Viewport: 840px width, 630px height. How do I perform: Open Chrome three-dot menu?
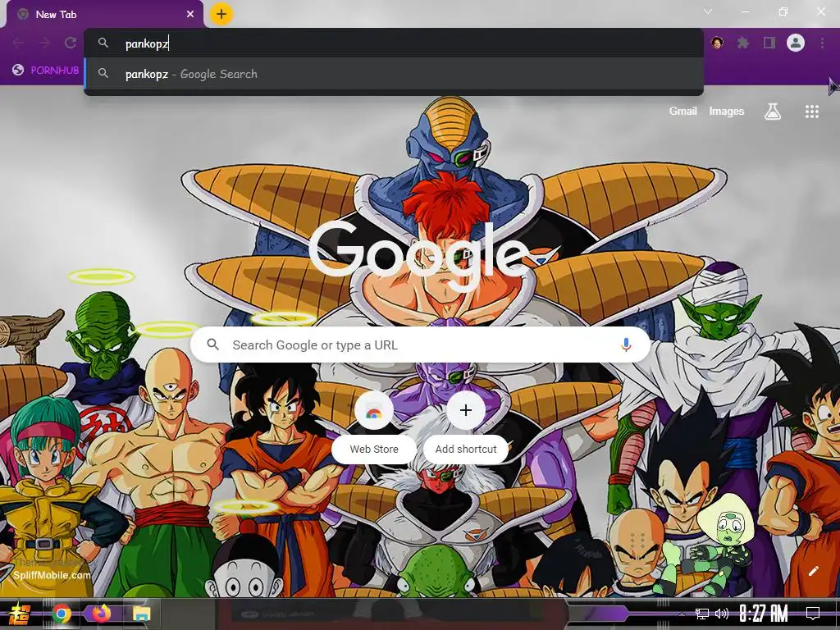click(x=822, y=43)
